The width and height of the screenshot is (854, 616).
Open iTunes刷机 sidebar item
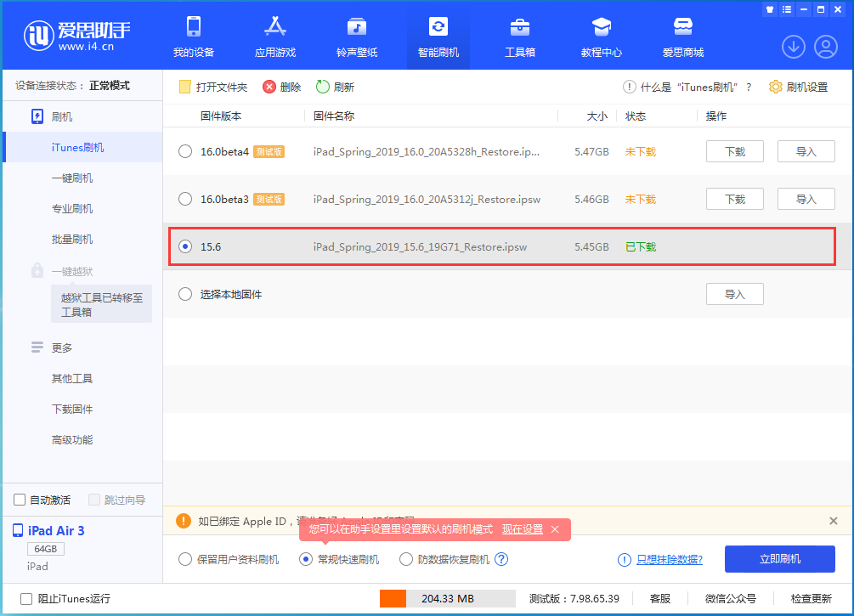(82, 147)
